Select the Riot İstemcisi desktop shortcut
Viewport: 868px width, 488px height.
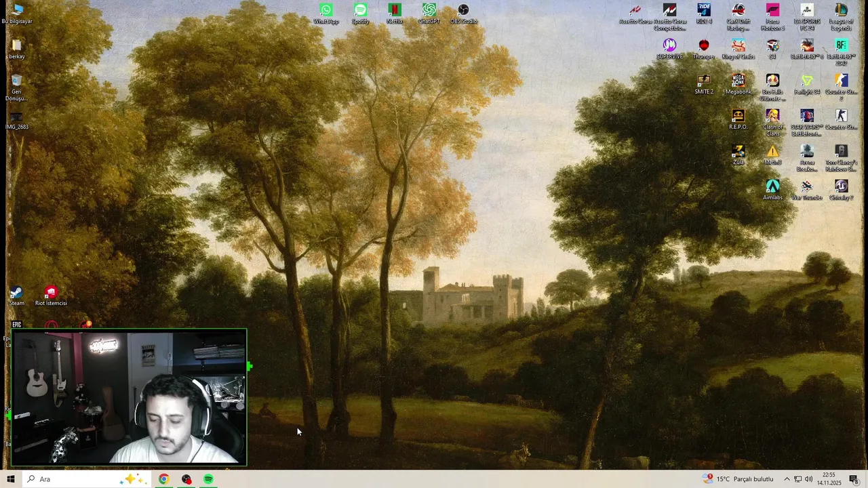point(51,296)
